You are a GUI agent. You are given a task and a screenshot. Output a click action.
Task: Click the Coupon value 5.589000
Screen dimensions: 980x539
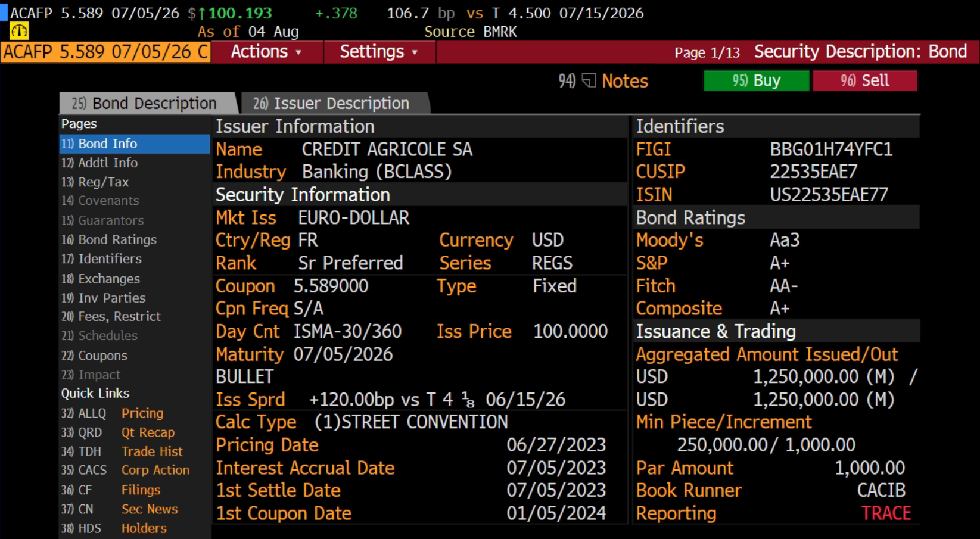(331, 286)
